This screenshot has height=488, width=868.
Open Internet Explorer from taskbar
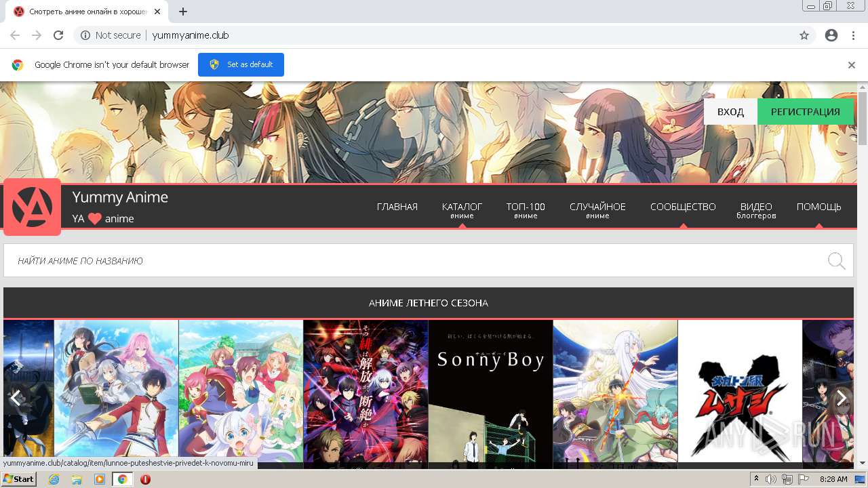54,479
